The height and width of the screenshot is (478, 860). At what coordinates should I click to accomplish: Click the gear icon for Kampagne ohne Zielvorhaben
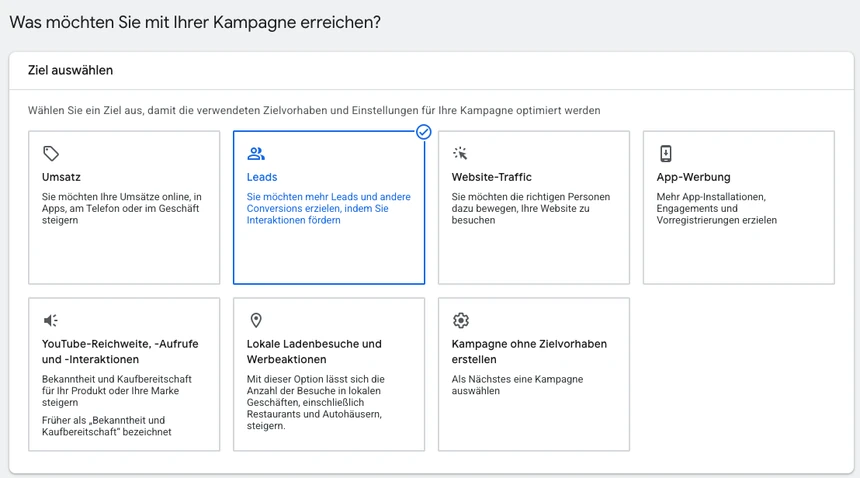pyautogui.click(x=461, y=320)
